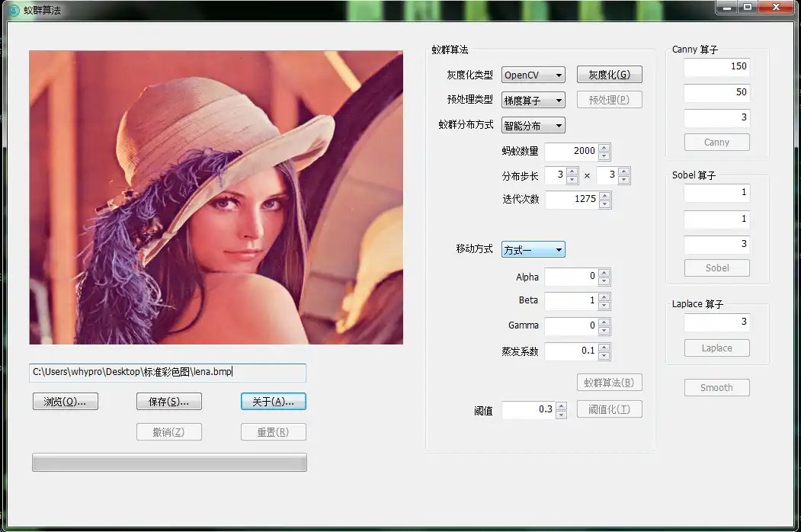Screen dimensions: 801x532
Task: Click the Alpha 0 value field
Action: 572,277
